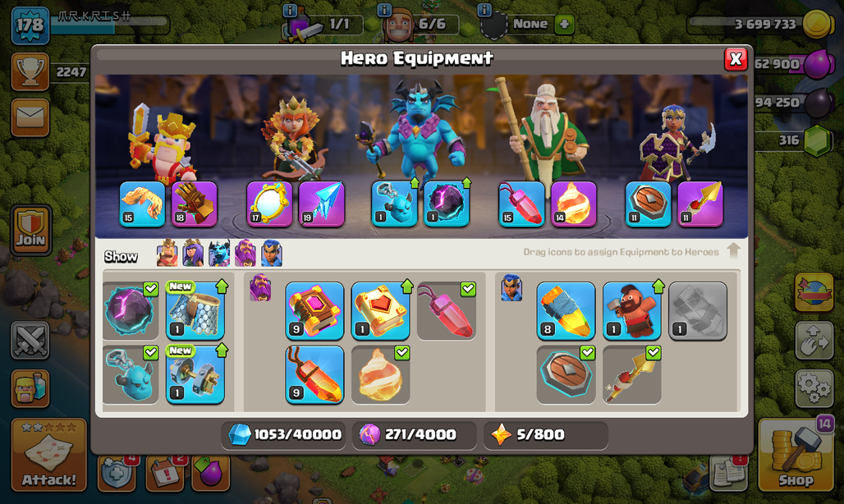
Task: Close the Hero Equipment window
Action: pyautogui.click(x=736, y=59)
